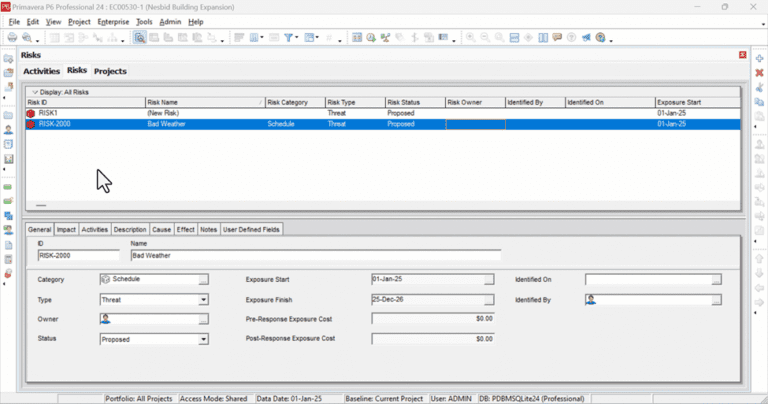This screenshot has width=768, height=404.
Task: Click the Category browse button beside Schedule
Action: pos(203,279)
